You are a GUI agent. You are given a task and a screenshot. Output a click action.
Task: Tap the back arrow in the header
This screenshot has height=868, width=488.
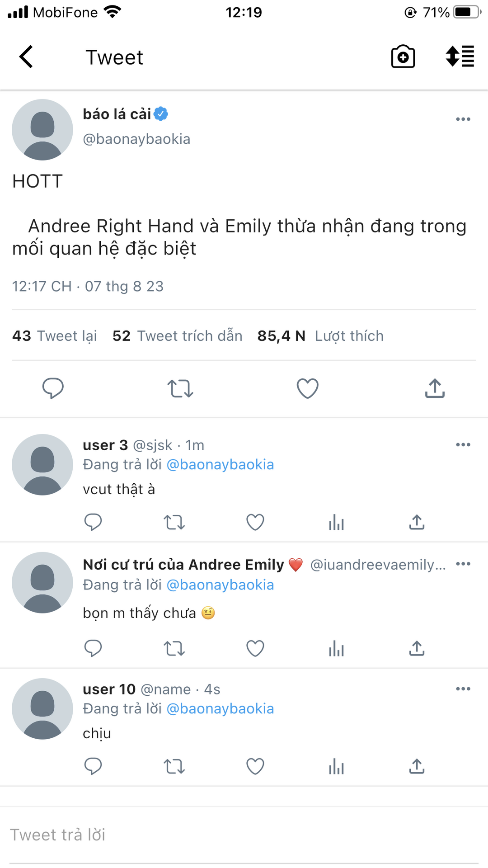pos(26,57)
